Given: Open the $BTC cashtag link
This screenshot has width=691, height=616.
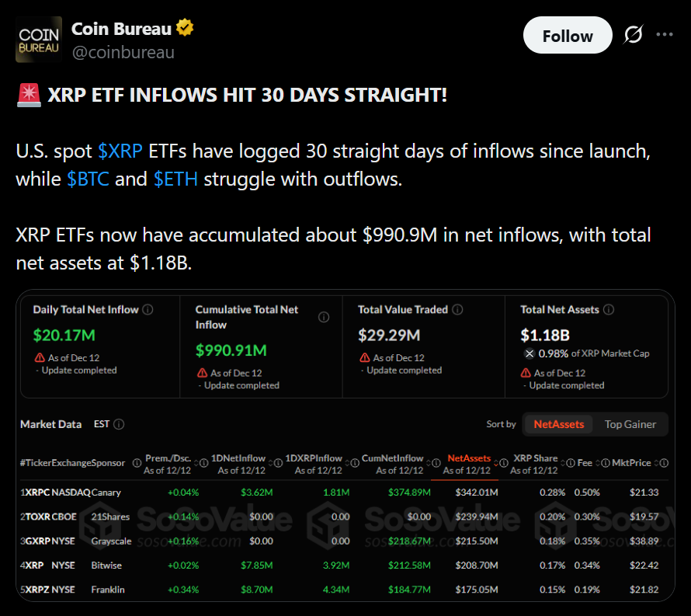Looking at the screenshot, I should tap(88, 179).
